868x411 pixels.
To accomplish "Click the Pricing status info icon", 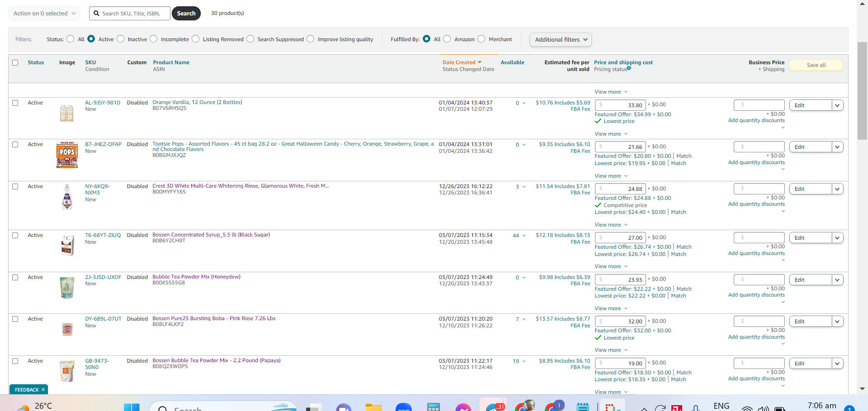I will click(629, 68).
